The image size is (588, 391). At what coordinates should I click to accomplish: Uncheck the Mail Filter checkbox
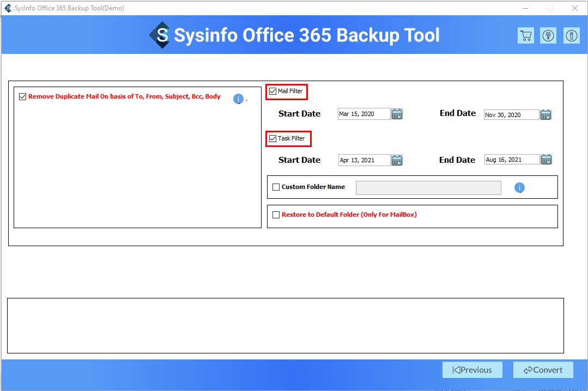click(x=273, y=91)
